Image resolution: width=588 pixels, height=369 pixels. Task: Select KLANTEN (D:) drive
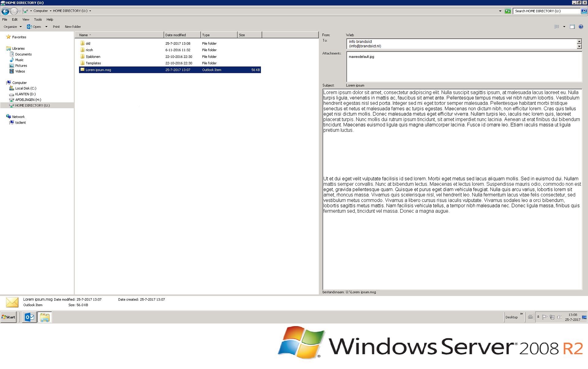25,94
